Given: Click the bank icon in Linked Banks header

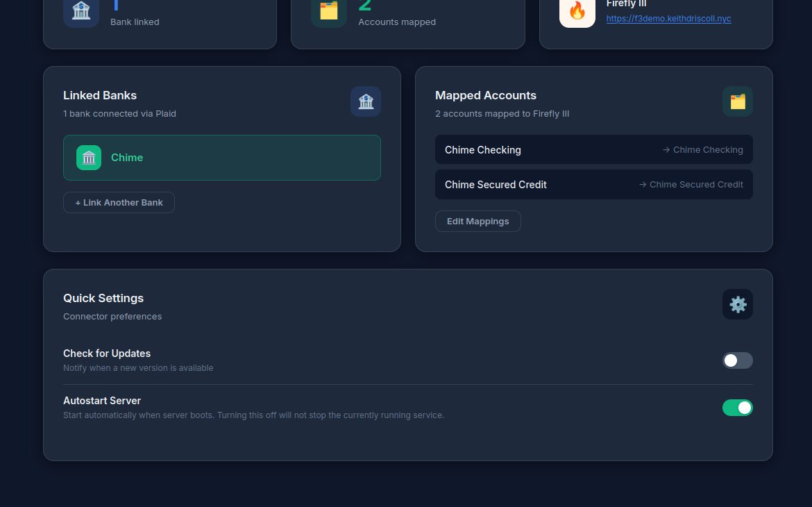Looking at the screenshot, I should click(x=366, y=101).
